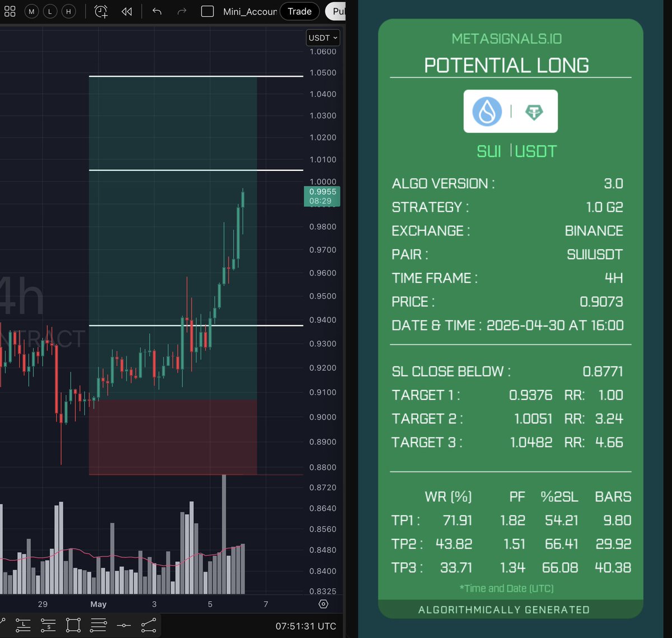
Task: Open the USDT currency dropdown
Action: point(323,38)
